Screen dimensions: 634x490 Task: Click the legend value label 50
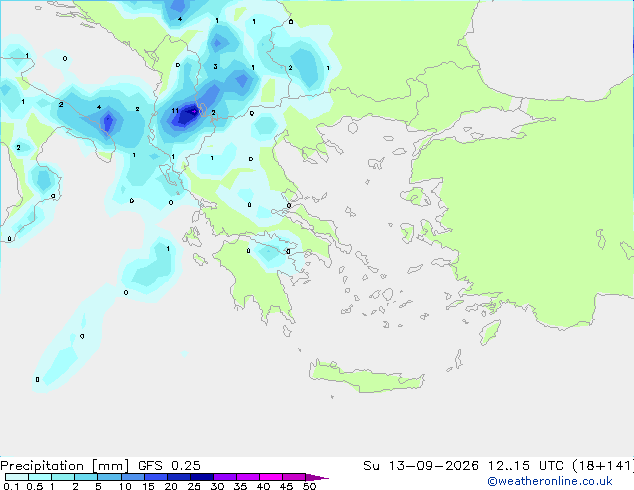[309, 486]
